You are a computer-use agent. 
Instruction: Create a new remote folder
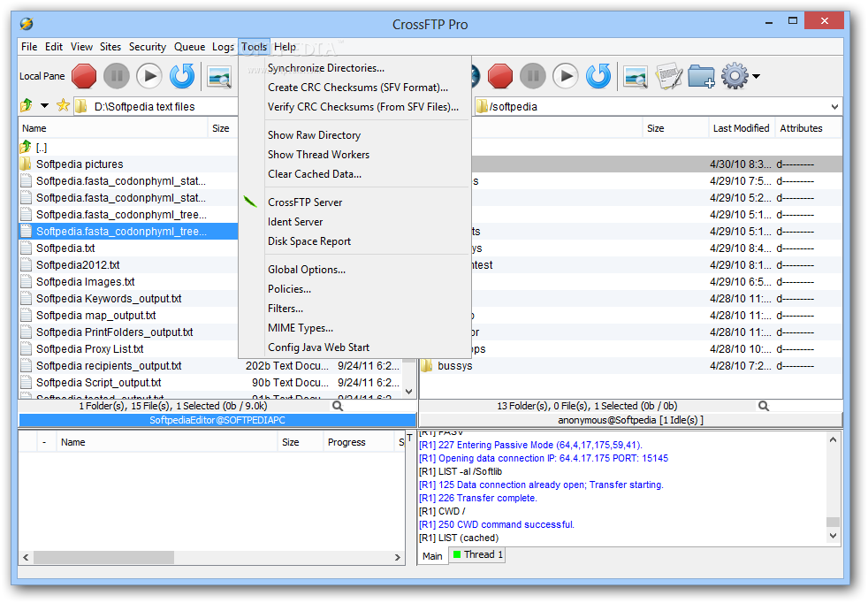click(x=701, y=76)
